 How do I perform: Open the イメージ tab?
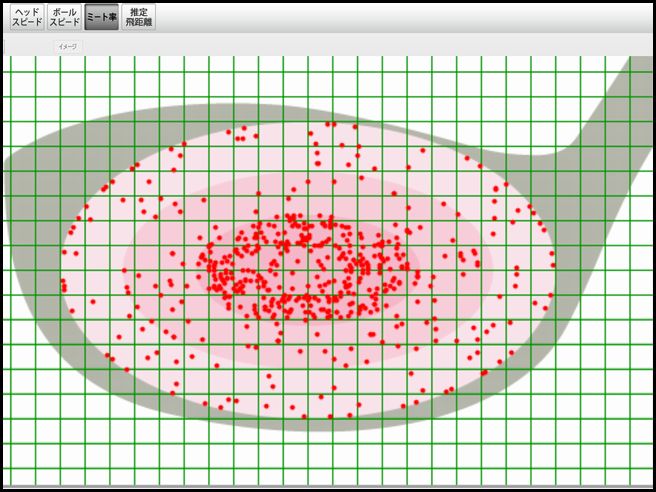pyautogui.click(x=68, y=47)
